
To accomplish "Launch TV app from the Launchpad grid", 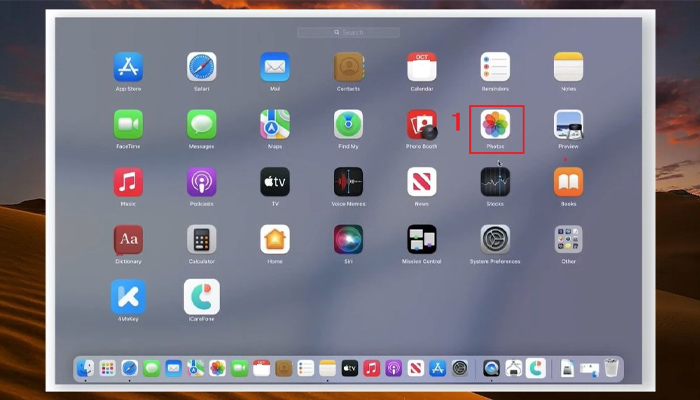I will [x=275, y=182].
